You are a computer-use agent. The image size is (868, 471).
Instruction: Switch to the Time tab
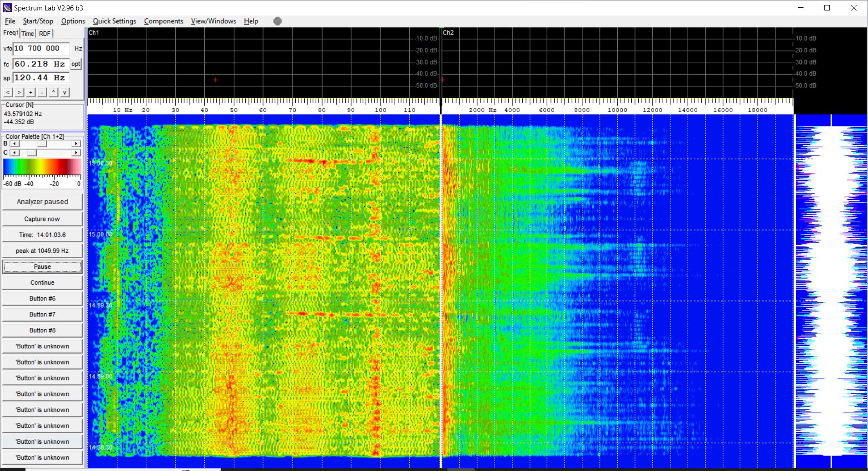tap(28, 34)
